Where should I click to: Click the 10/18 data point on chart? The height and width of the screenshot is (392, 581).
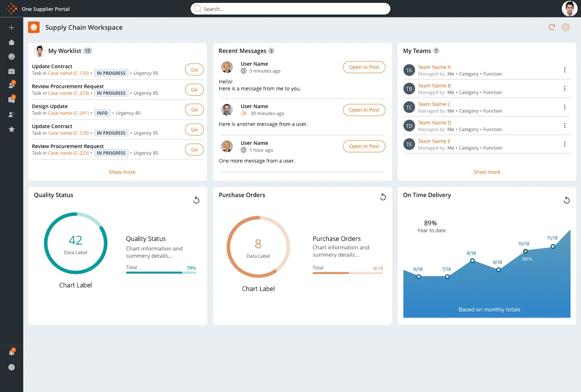(525, 251)
